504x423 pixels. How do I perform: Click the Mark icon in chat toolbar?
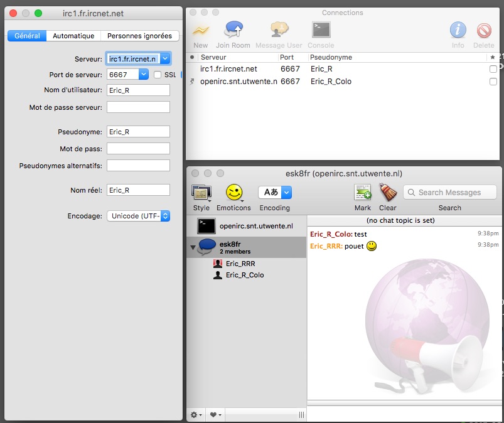(363, 193)
